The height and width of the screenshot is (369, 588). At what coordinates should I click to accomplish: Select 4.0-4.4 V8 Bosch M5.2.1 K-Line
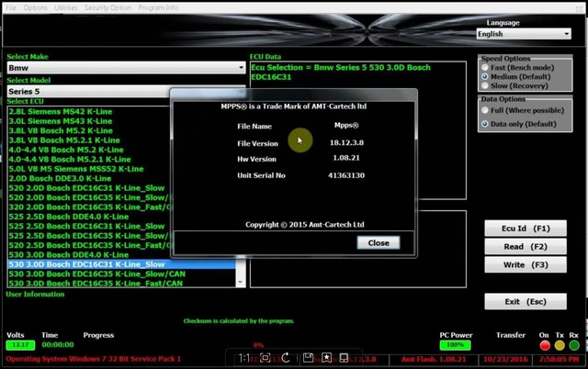[70, 159]
